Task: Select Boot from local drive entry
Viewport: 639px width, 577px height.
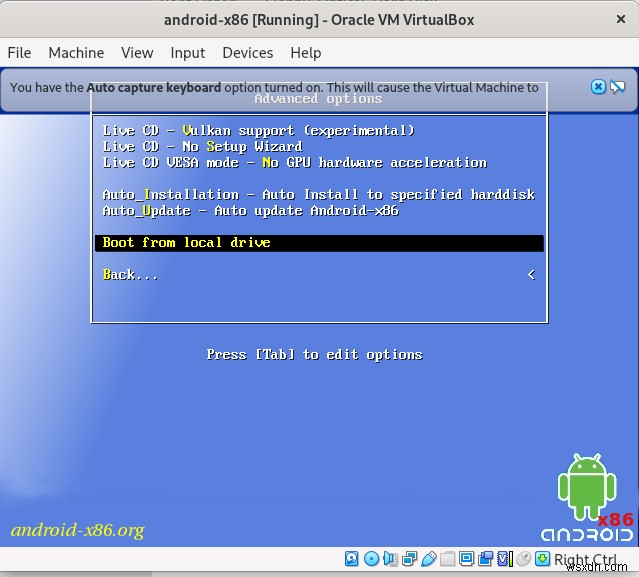Action: coord(319,243)
